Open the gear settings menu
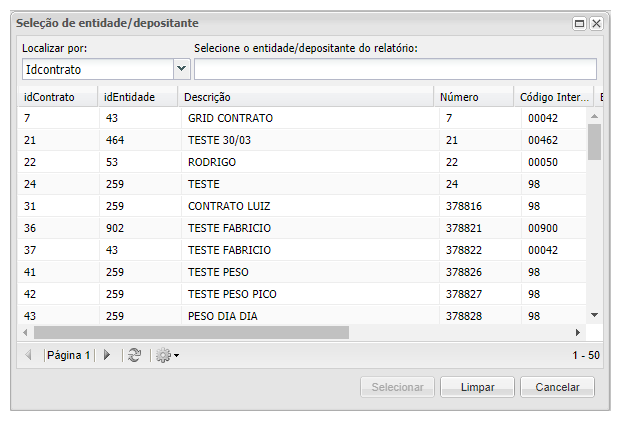The width and height of the screenshot is (621, 421). click(x=165, y=355)
